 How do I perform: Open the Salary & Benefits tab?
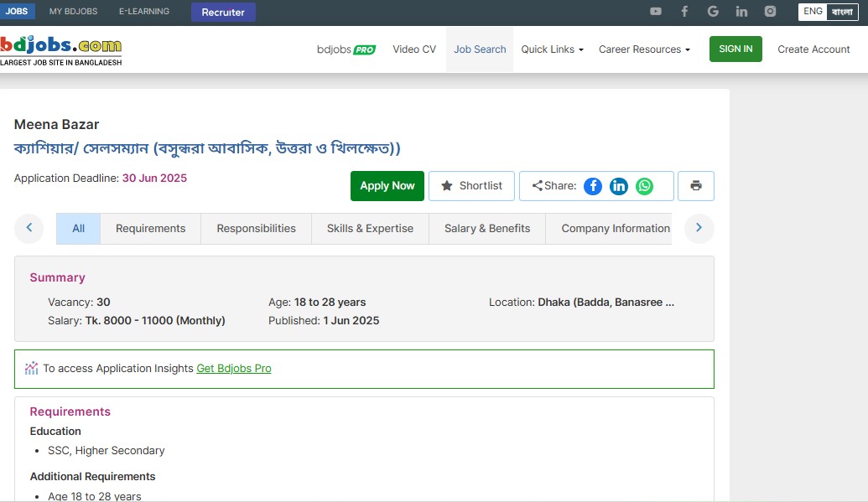pos(487,229)
